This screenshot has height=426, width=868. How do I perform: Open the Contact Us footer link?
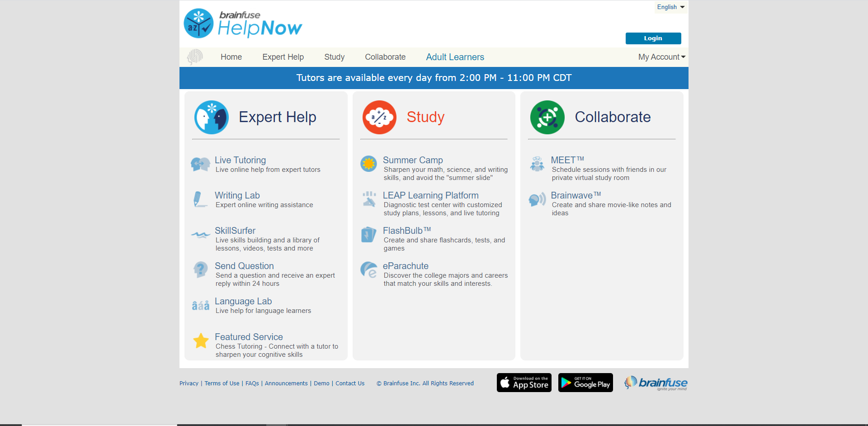click(350, 383)
